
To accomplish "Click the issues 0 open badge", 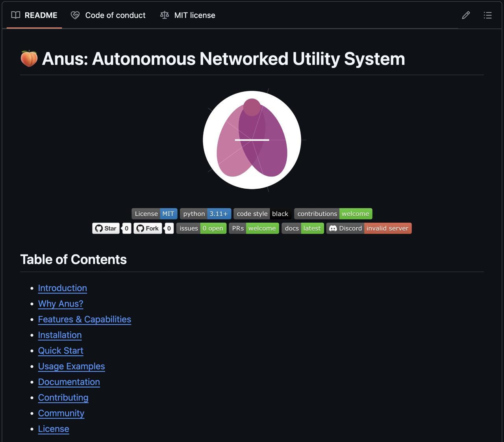I will [201, 228].
